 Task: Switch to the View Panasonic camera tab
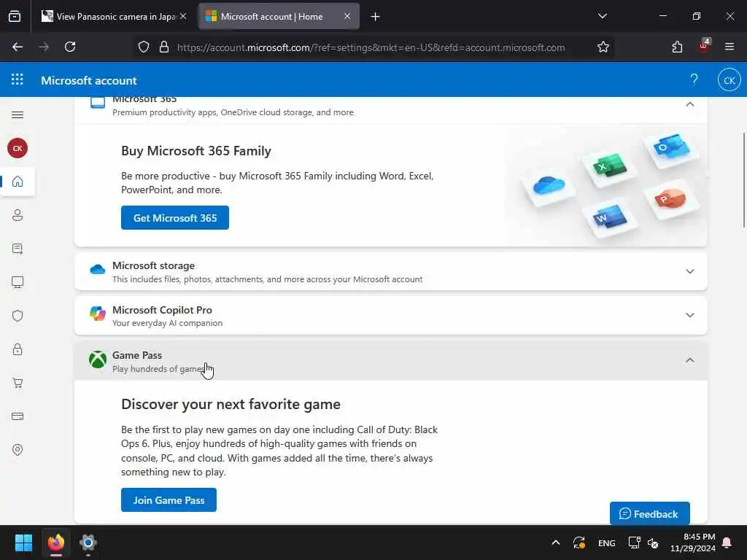click(x=113, y=17)
